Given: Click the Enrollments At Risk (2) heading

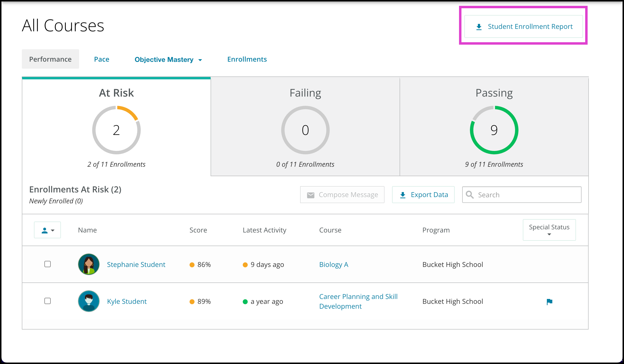Looking at the screenshot, I should coord(75,190).
